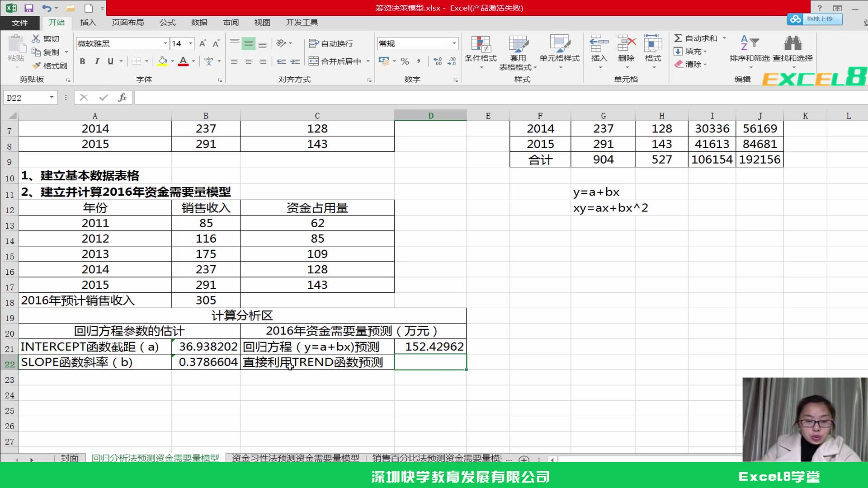Image resolution: width=868 pixels, height=488 pixels.
Task: Enable 自动换行 text wrapping
Action: coord(333,43)
